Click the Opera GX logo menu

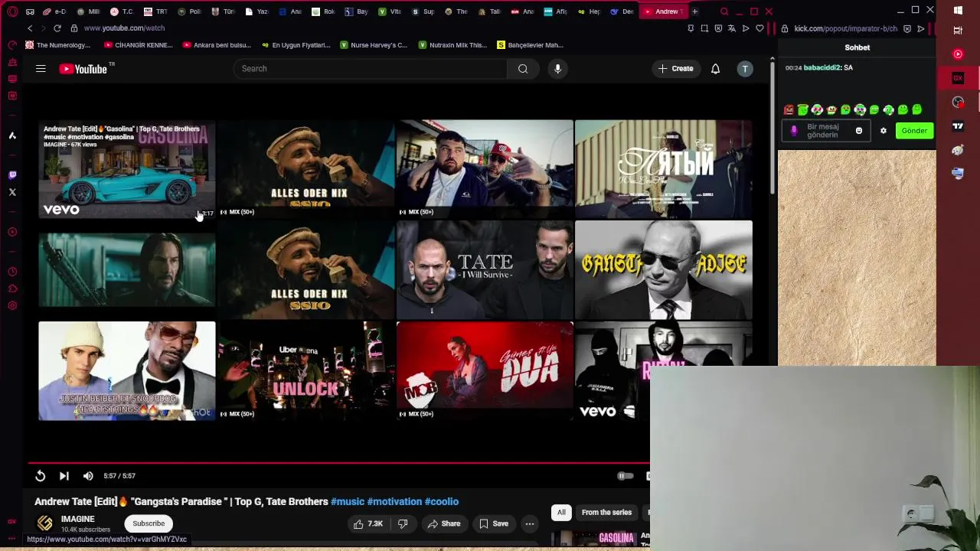click(12, 11)
